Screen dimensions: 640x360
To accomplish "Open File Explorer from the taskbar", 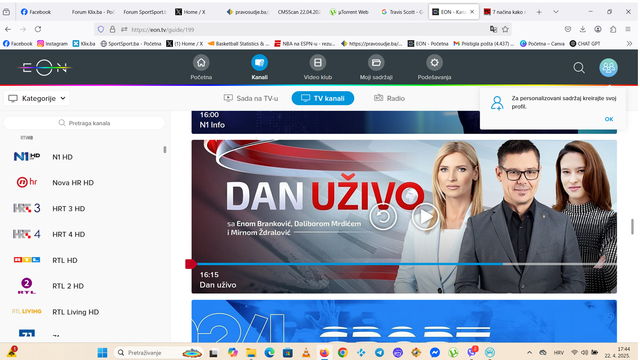I will (x=251, y=352).
